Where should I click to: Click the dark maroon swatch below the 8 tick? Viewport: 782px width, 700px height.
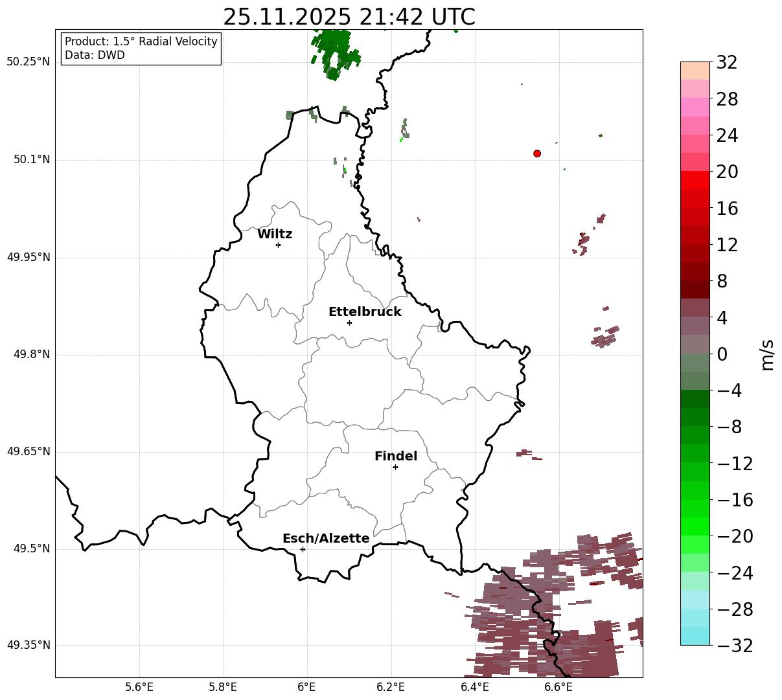[695, 289]
